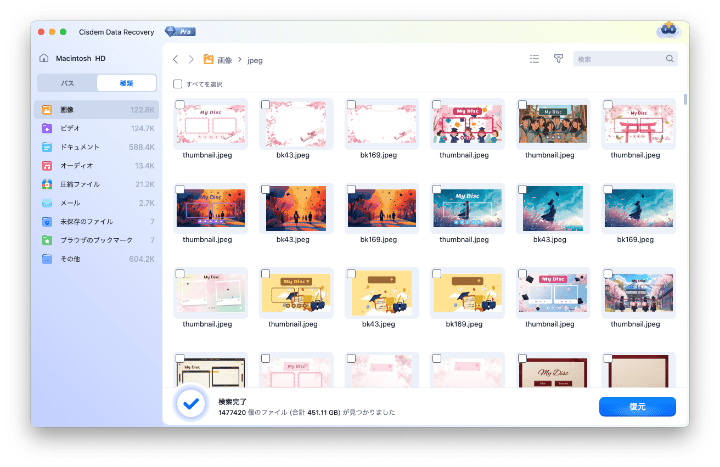The height and width of the screenshot is (467, 720).
Task: Click the vertical scrollbar in file grid
Action: tap(685, 100)
